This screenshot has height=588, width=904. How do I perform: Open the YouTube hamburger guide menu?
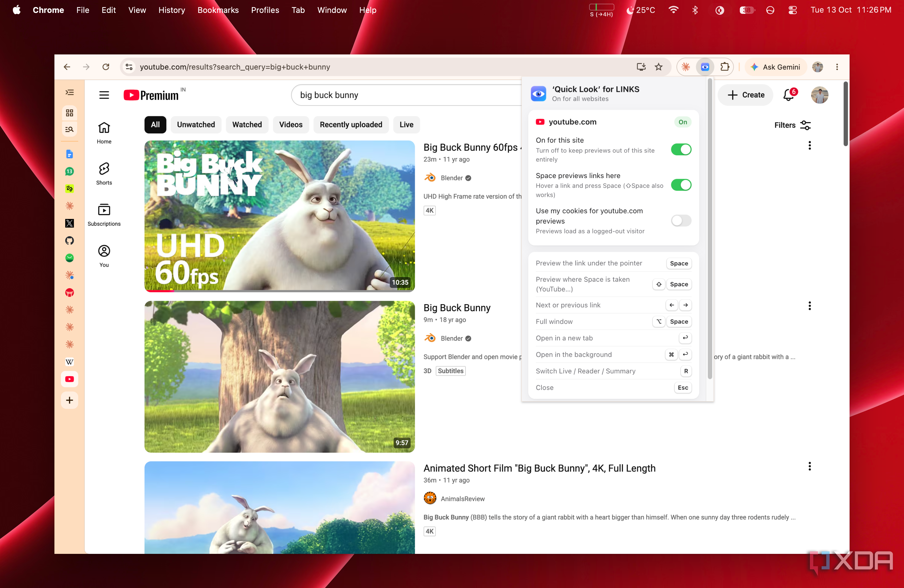coord(104,95)
